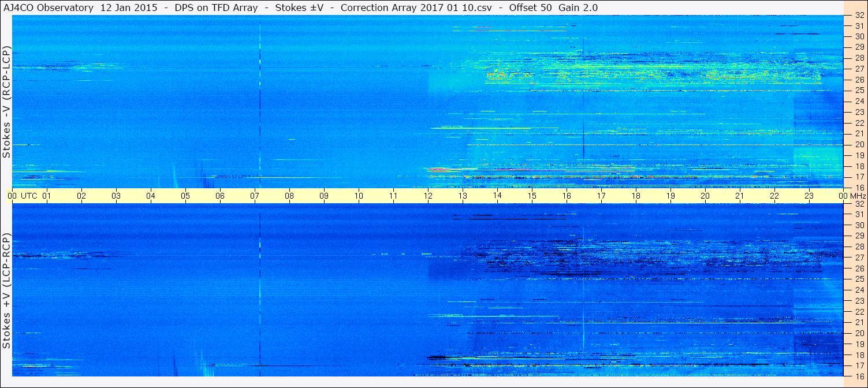Image resolution: width=868 pixels, height=388 pixels.
Task: Select the 08 hour marker on time axis
Action: 289,196
